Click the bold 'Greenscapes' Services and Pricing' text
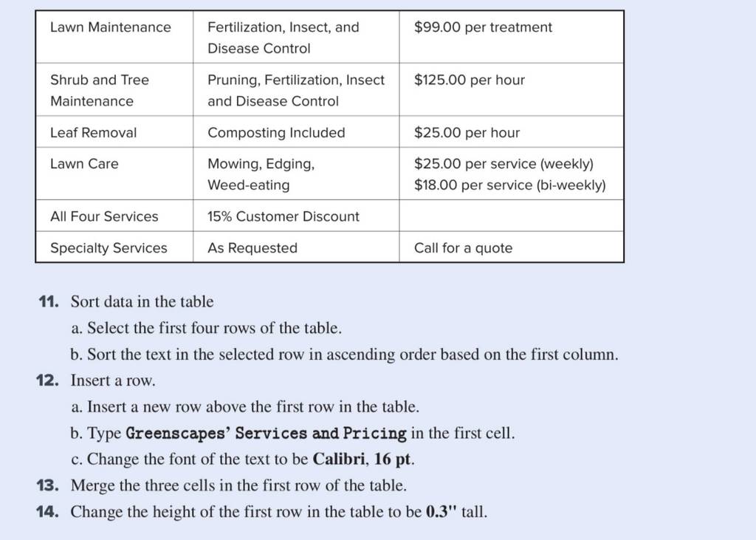Viewport: 756px width, 540px height. point(266,433)
